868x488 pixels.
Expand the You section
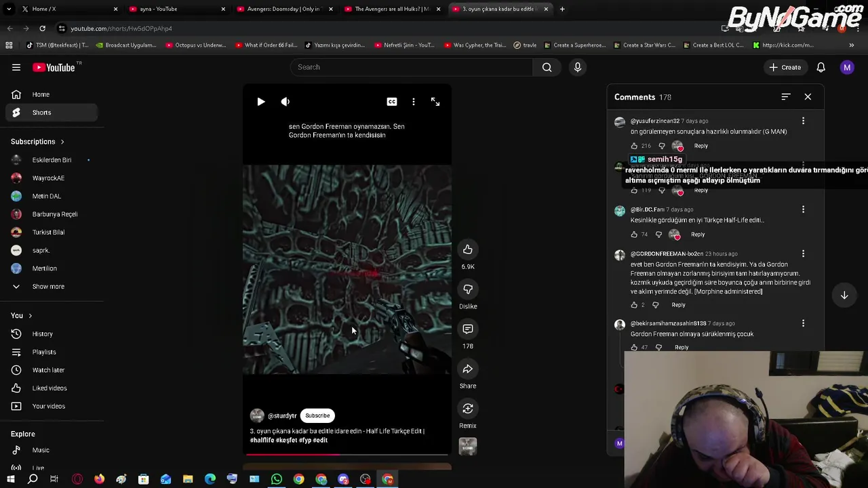pos(22,316)
